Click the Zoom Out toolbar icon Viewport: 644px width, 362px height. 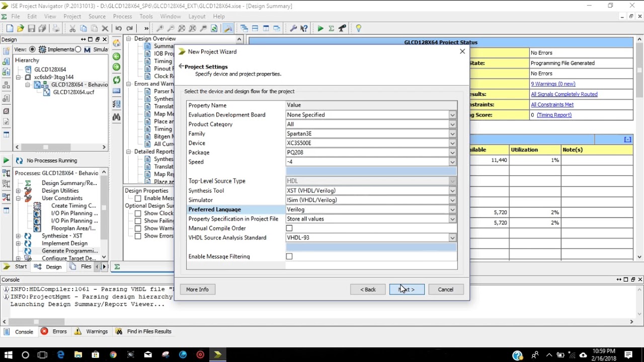point(171,29)
